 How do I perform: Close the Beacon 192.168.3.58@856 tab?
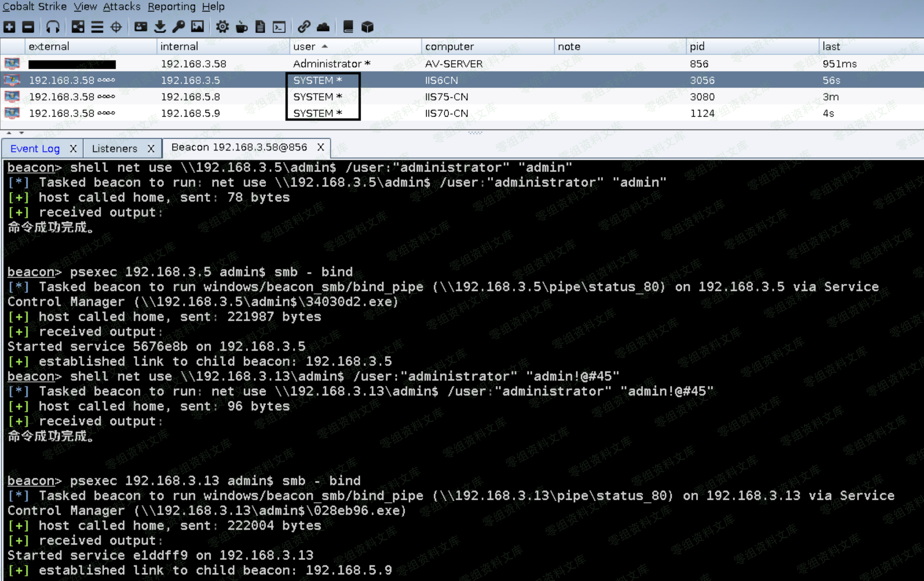click(x=321, y=147)
